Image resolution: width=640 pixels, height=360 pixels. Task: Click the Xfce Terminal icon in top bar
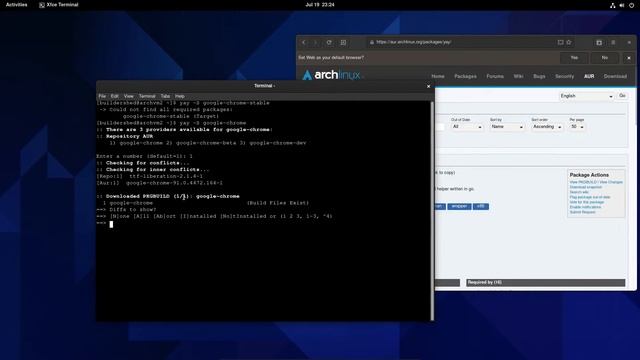tap(42, 5)
